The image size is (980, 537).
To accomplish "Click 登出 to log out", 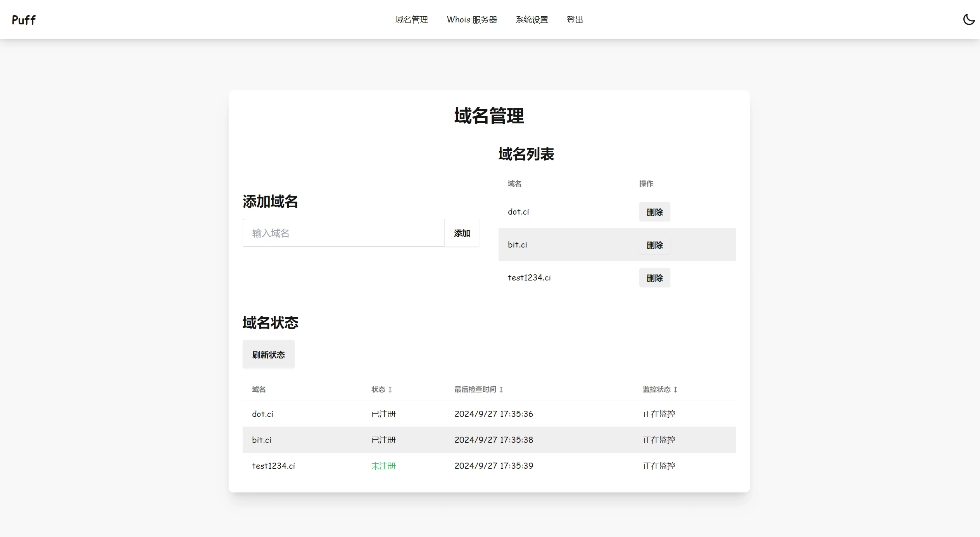I will (x=575, y=19).
